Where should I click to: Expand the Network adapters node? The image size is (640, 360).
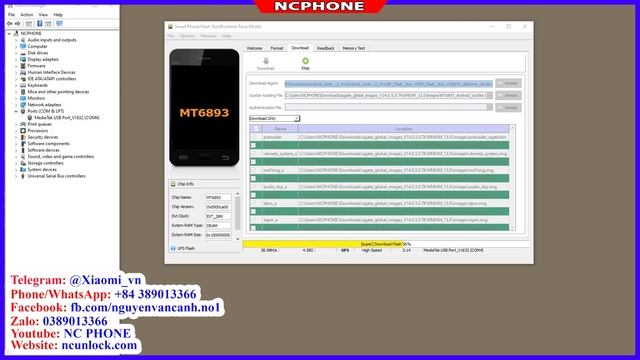coord(16,105)
